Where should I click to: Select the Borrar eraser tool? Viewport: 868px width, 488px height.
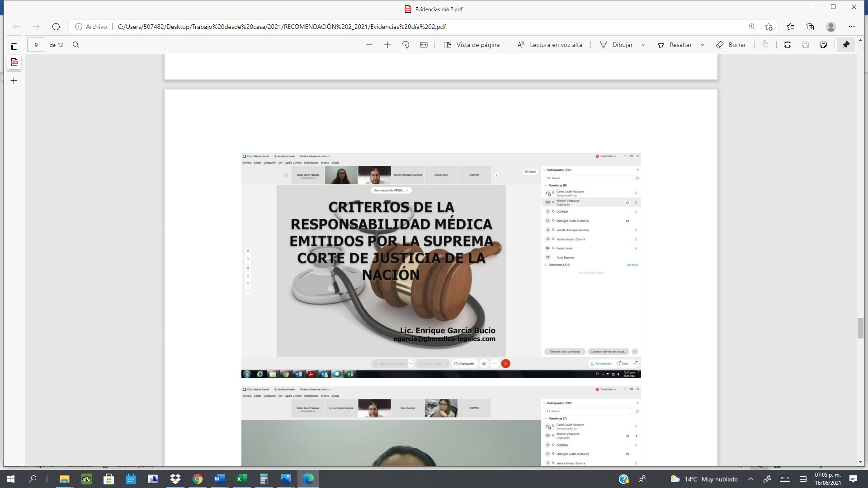731,45
